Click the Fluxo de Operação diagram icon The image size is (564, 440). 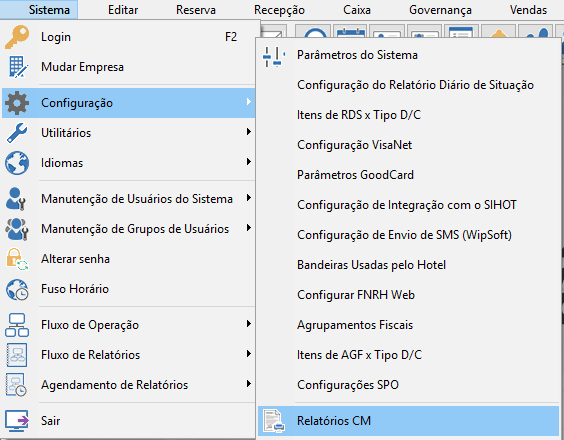click(17, 325)
